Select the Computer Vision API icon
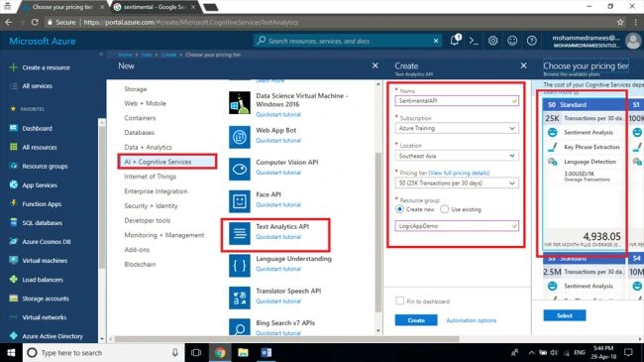This screenshot has width=644, height=362. [240, 169]
